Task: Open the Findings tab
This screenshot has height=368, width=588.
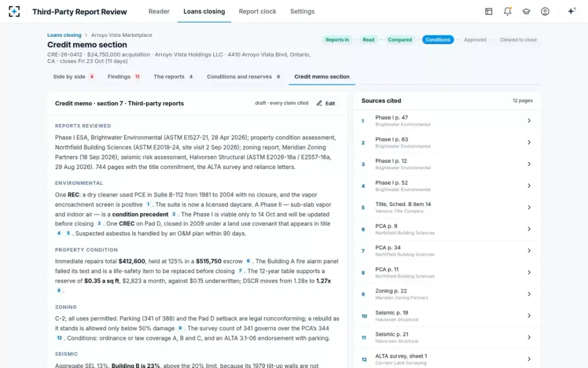Action: coord(124,77)
